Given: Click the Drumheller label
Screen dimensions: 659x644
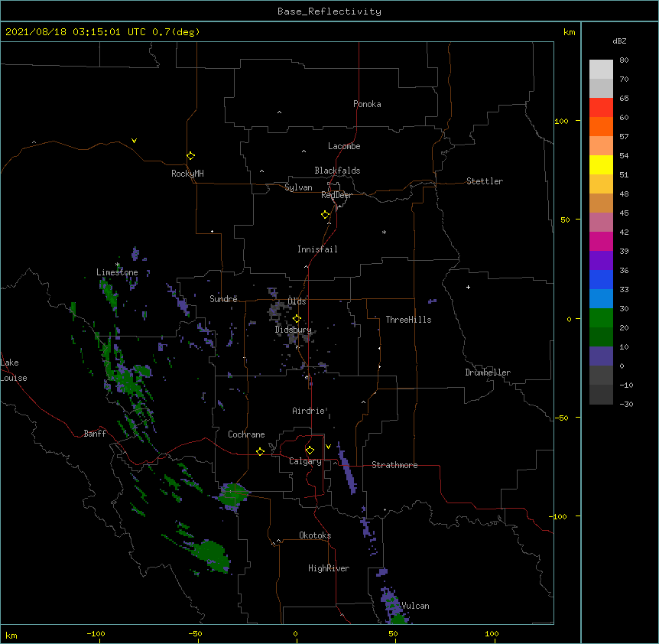Looking at the screenshot, I should (488, 372).
